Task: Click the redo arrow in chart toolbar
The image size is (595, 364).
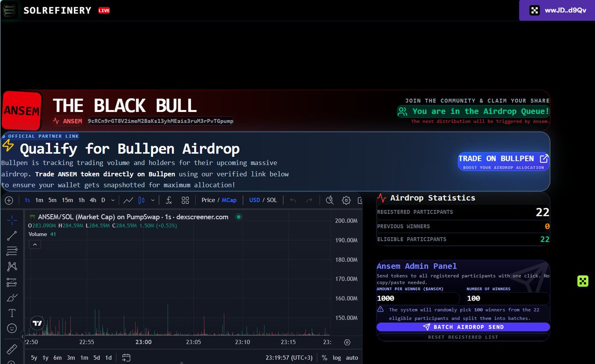Action: pyautogui.click(x=309, y=200)
